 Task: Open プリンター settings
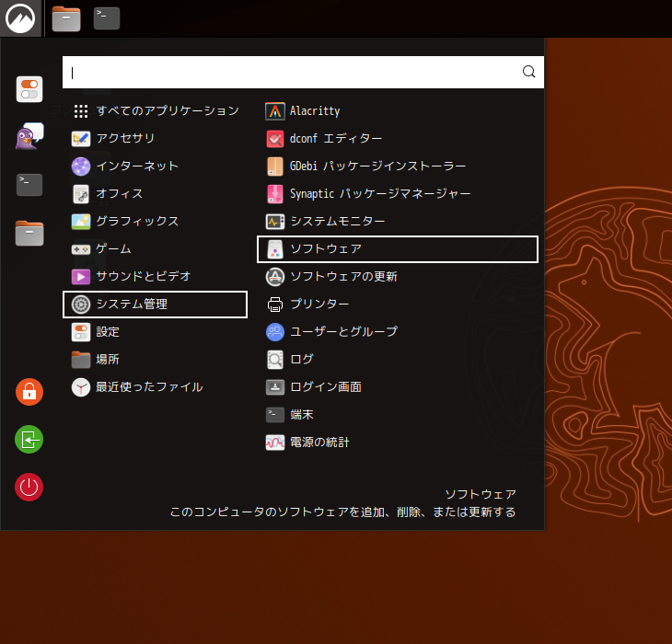398,304
